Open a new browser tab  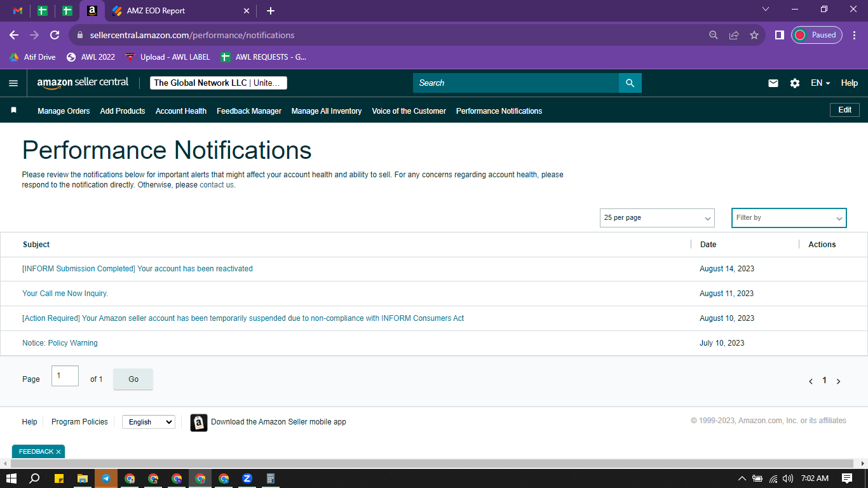pos(271,11)
